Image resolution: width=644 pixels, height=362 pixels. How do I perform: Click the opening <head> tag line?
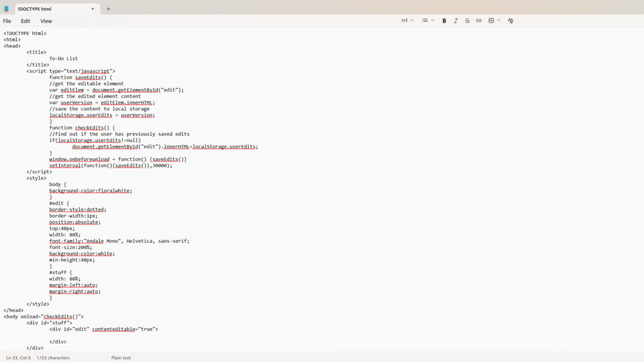pyautogui.click(x=12, y=46)
